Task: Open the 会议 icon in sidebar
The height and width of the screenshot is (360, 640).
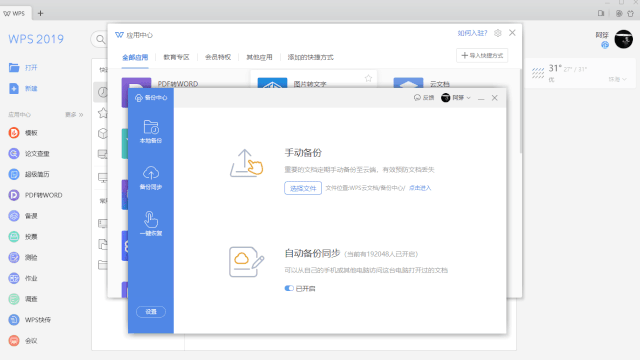Action: coord(14,340)
